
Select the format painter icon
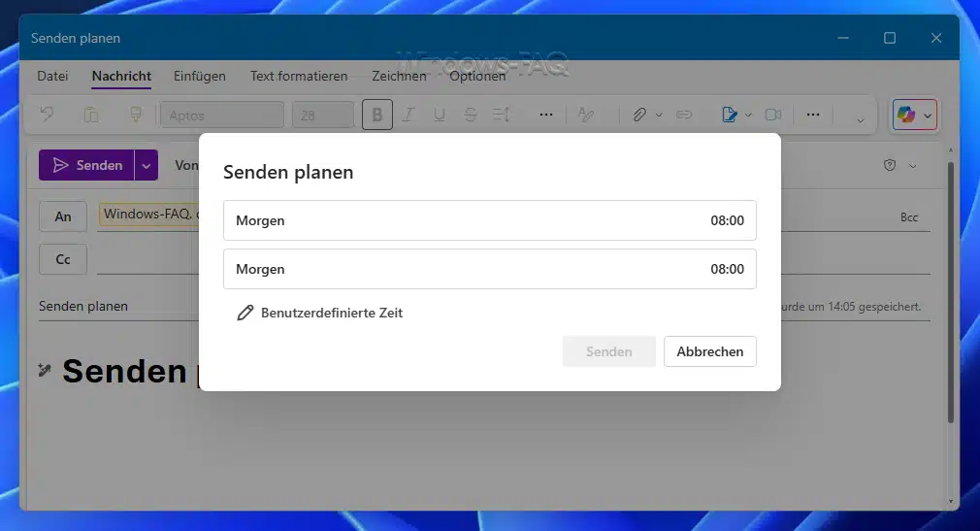135,115
